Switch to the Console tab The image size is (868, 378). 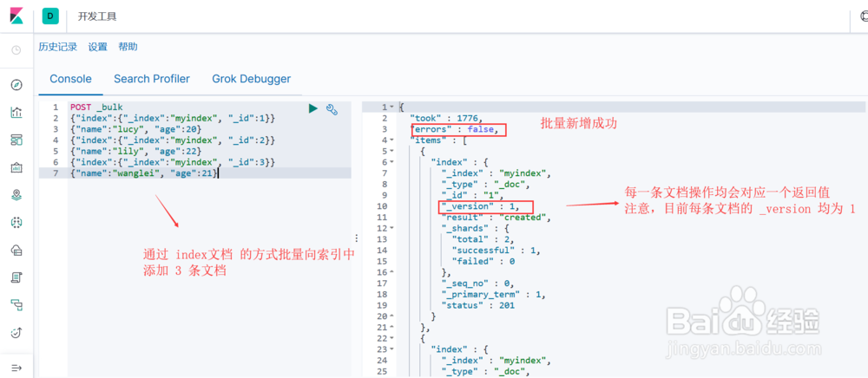pos(71,79)
